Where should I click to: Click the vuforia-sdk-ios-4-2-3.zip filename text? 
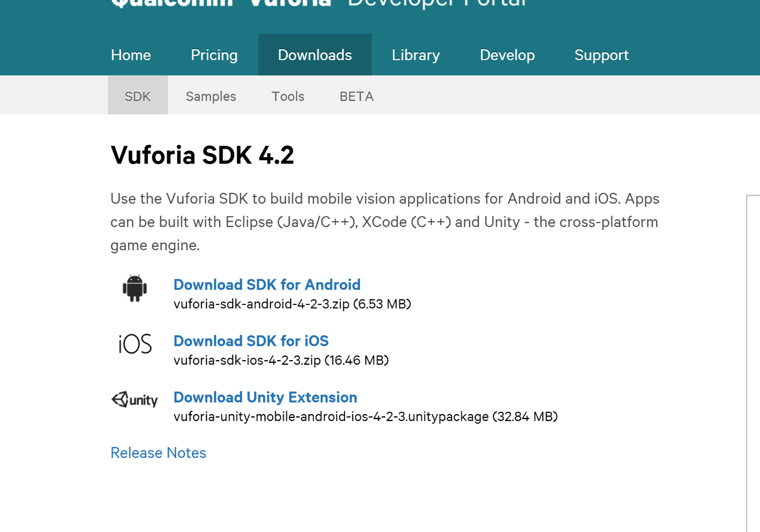point(247,360)
